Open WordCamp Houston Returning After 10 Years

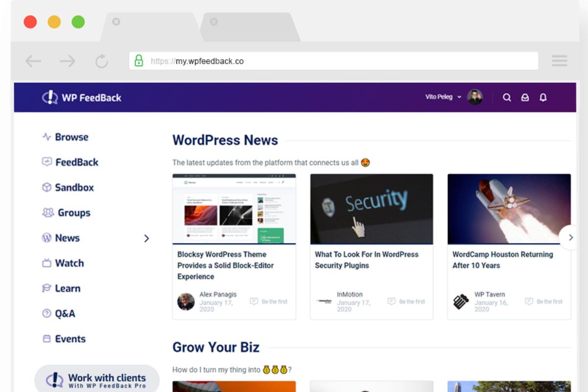coord(503,260)
